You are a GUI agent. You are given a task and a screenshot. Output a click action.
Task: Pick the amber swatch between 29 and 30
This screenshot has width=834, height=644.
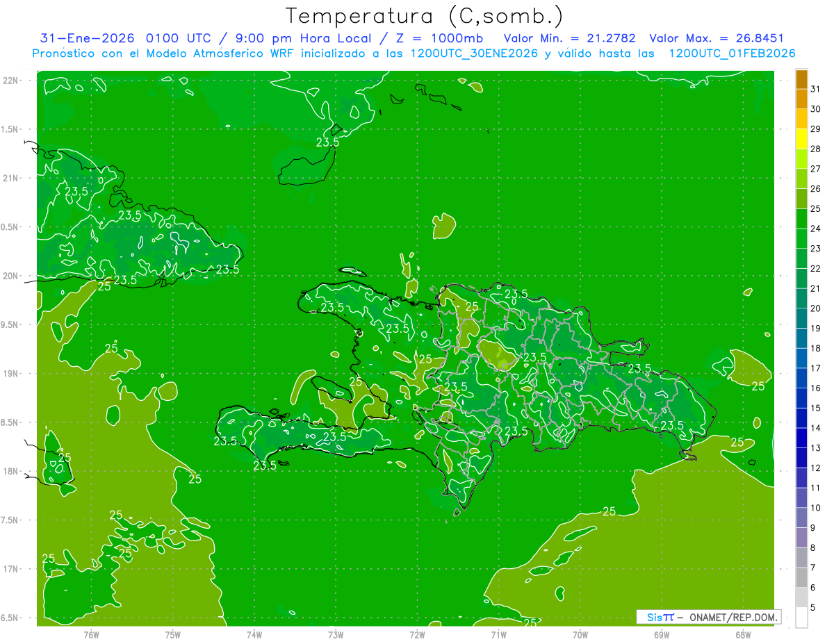pos(801,119)
